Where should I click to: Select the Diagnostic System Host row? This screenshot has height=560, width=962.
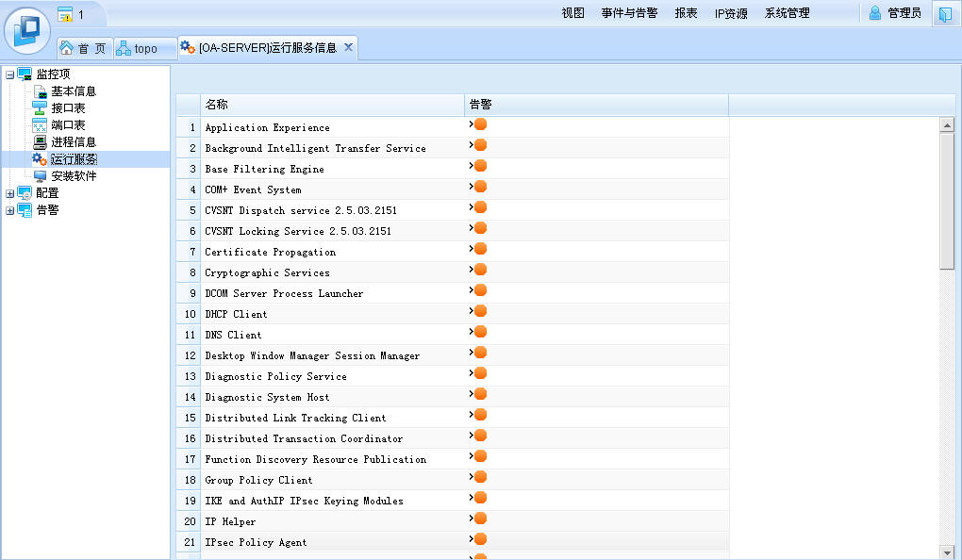[453, 397]
